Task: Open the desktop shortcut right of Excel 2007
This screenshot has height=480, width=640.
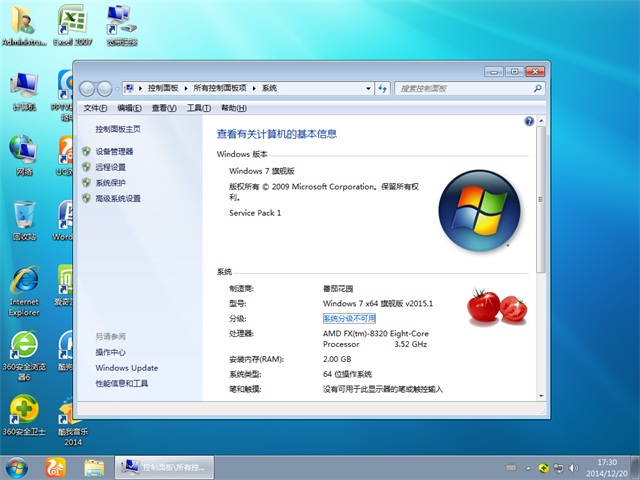Action: click(122, 25)
